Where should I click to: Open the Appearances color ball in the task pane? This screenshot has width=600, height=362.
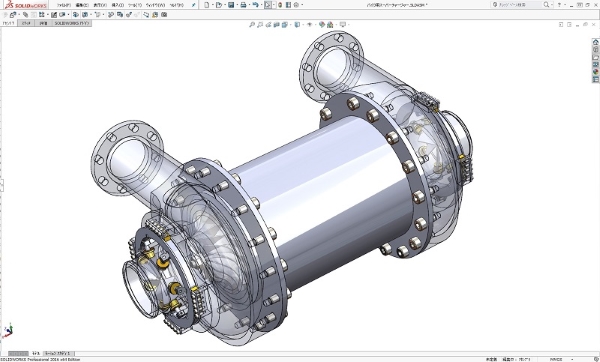[595, 72]
